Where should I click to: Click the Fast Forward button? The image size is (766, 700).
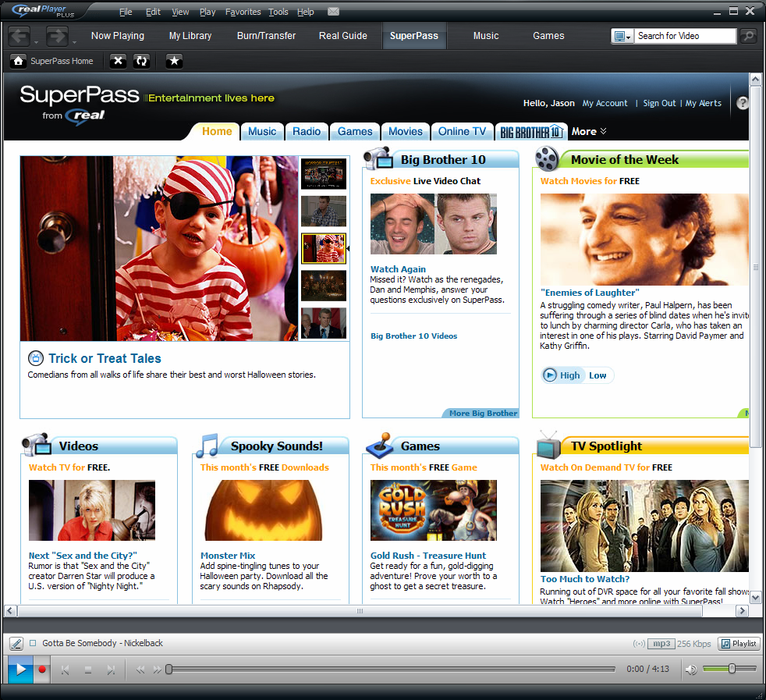(157, 670)
